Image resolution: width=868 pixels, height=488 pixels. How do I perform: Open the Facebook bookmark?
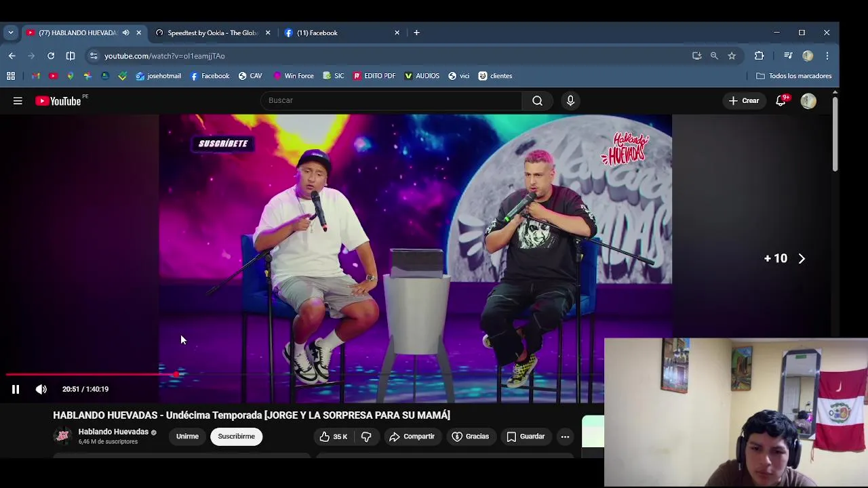pyautogui.click(x=210, y=76)
